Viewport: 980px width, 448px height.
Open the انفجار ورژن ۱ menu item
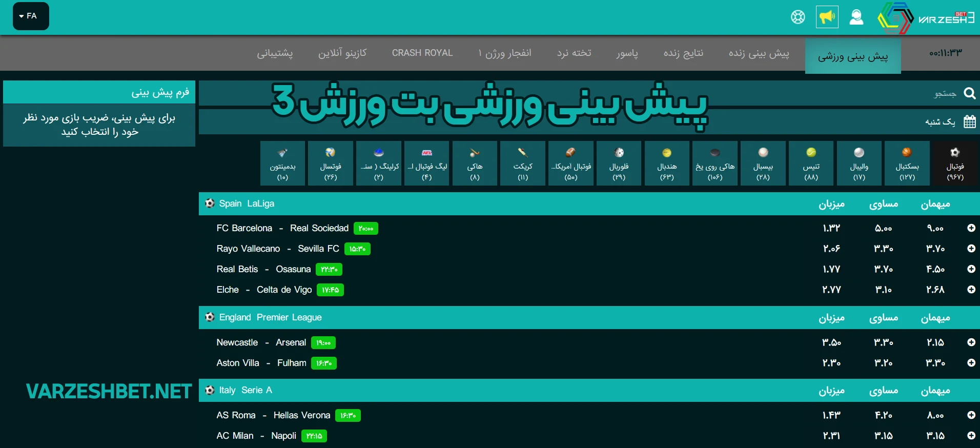505,53
